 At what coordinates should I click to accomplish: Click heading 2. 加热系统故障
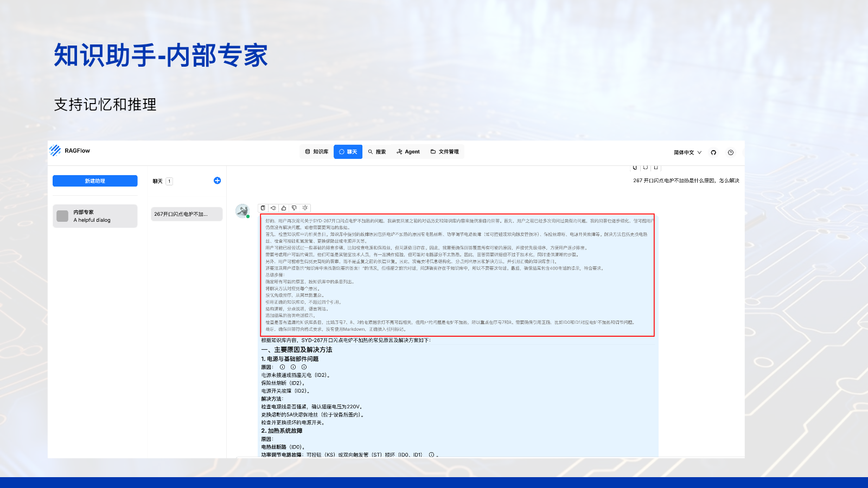[x=282, y=431]
